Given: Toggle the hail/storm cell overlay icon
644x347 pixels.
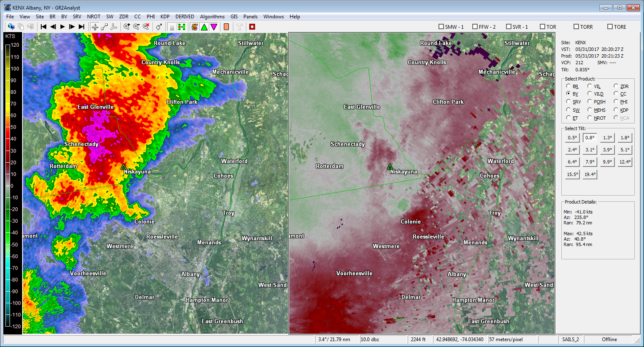Looking at the screenshot, I should point(195,27).
